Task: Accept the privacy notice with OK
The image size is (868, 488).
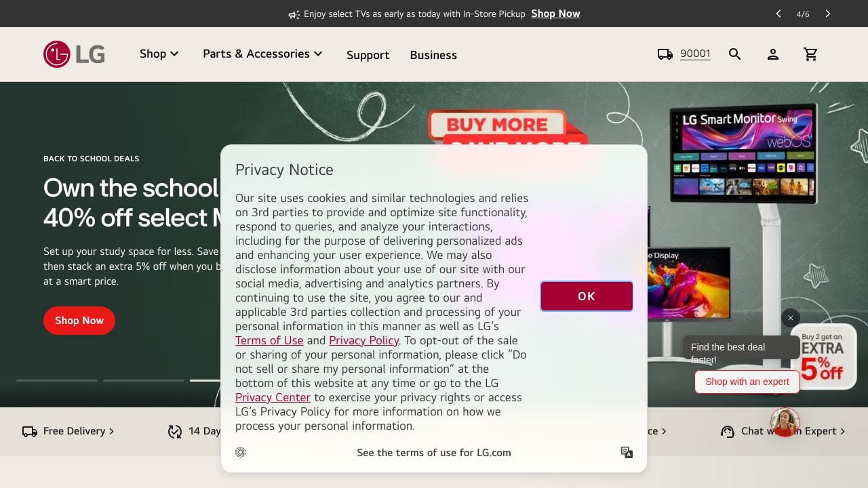Action: coord(587,296)
